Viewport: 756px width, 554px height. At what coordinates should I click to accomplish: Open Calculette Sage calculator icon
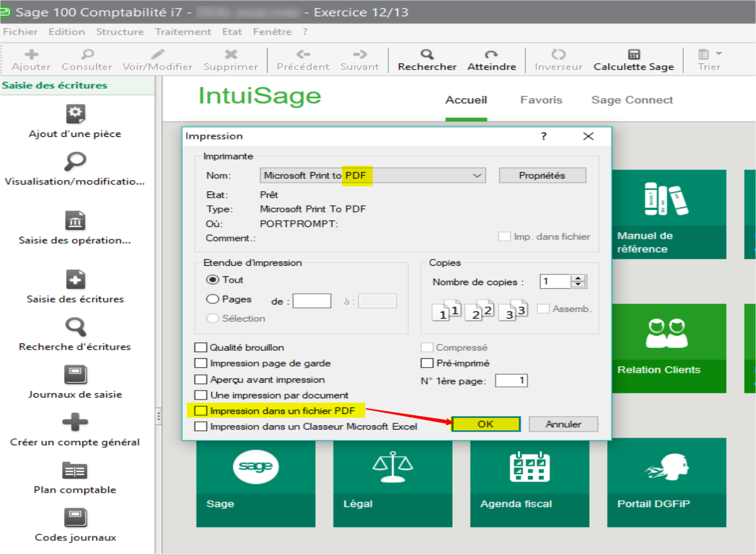[633, 54]
